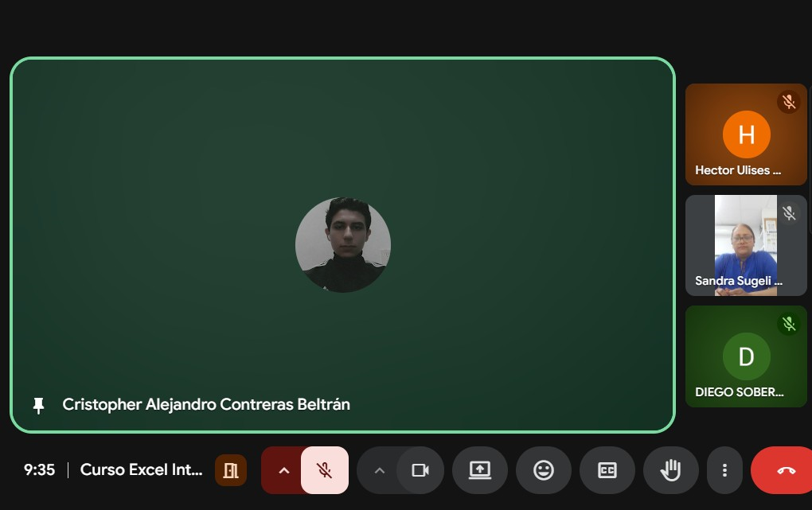Image resolution: width=812 pixels, height=510 pixels.
Task: Expand audio settings chevron beside the microphone
Action: (x=283, y=470)
